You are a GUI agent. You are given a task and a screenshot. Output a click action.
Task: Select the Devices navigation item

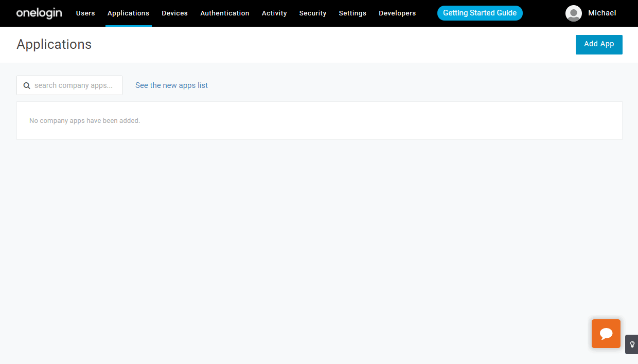pos(174,13)
